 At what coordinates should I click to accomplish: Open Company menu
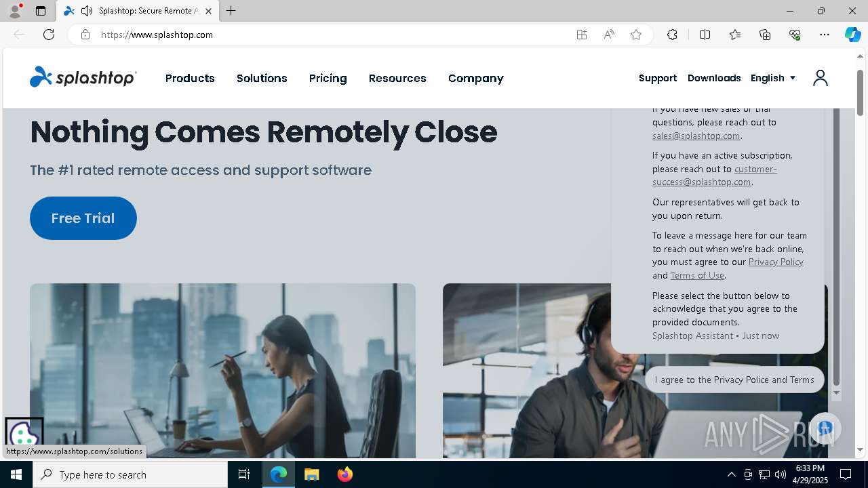(475, 78)
